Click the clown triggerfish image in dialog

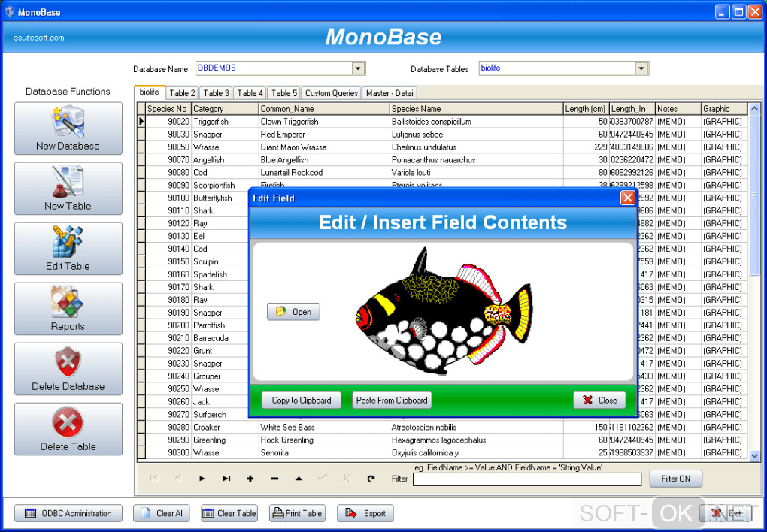coord(444,311)
